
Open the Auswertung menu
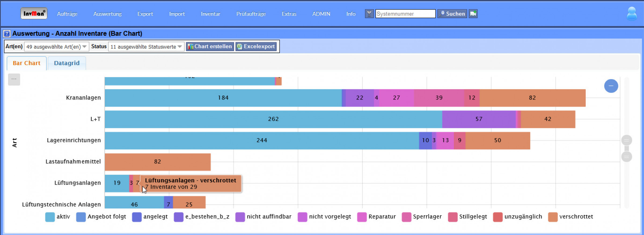pyautogui.click(x=107, y=14)
